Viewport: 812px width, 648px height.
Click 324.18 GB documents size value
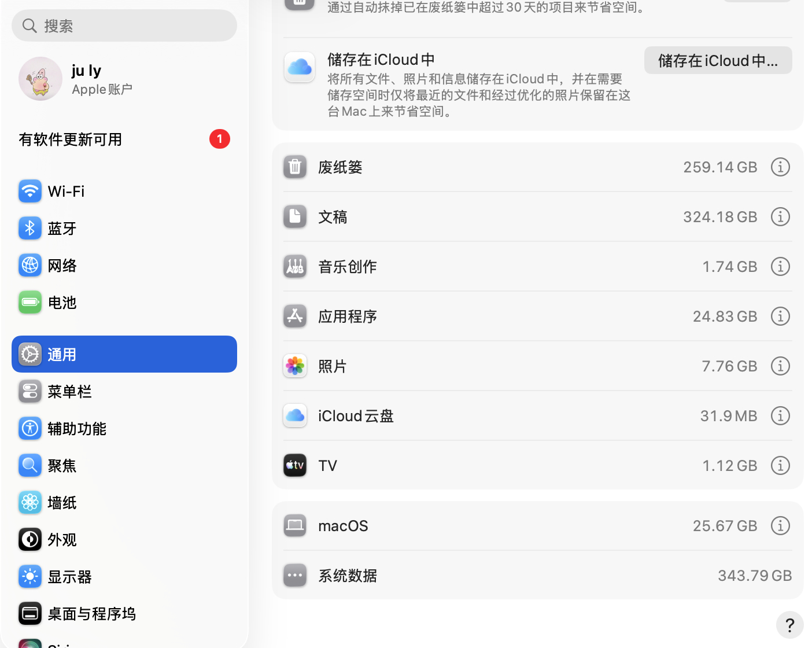click(720, 217)
